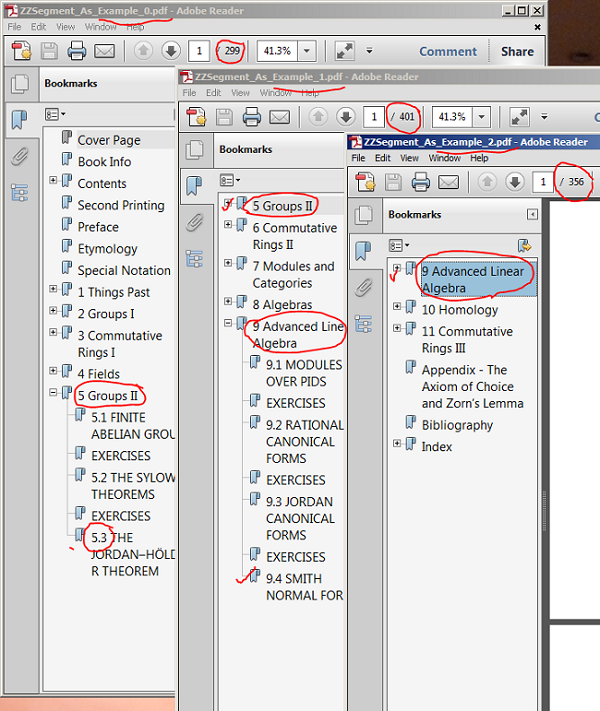Open File menu in Example_0 window
The image size is (600, 711).
15,27
